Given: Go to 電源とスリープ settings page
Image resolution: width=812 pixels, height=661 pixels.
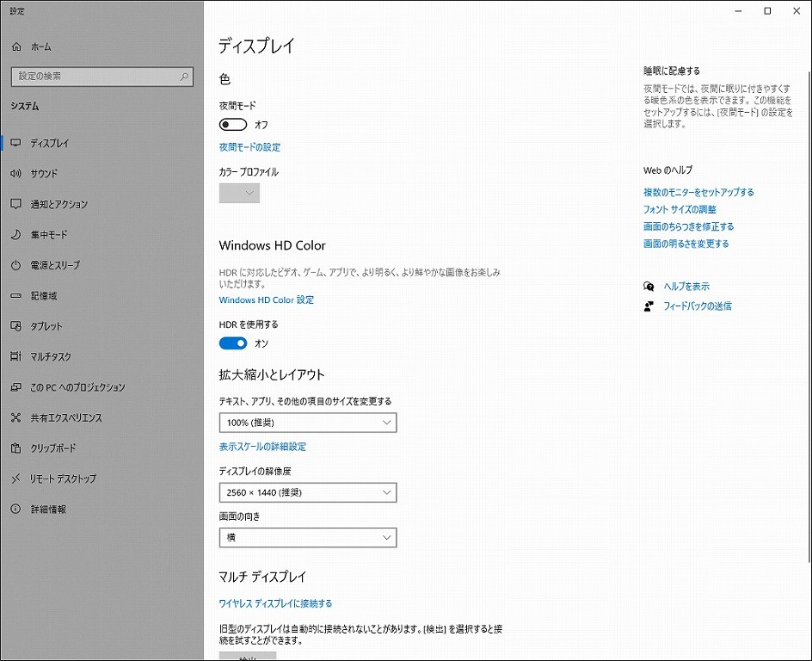Looking at the screenshot, I should pyautogui.click(x=55, y=265).
